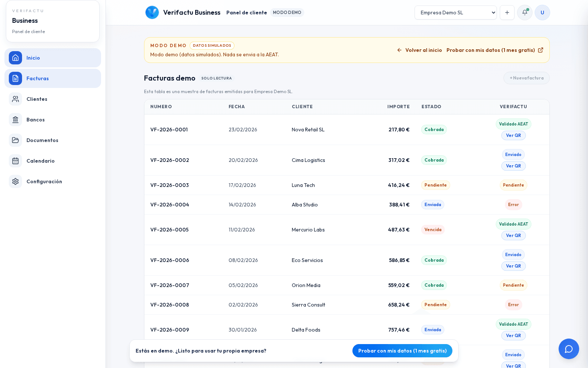The width and height of the screenshot is (588, 368).
Task: Open the notifications bell
Action: coord(524,13)
